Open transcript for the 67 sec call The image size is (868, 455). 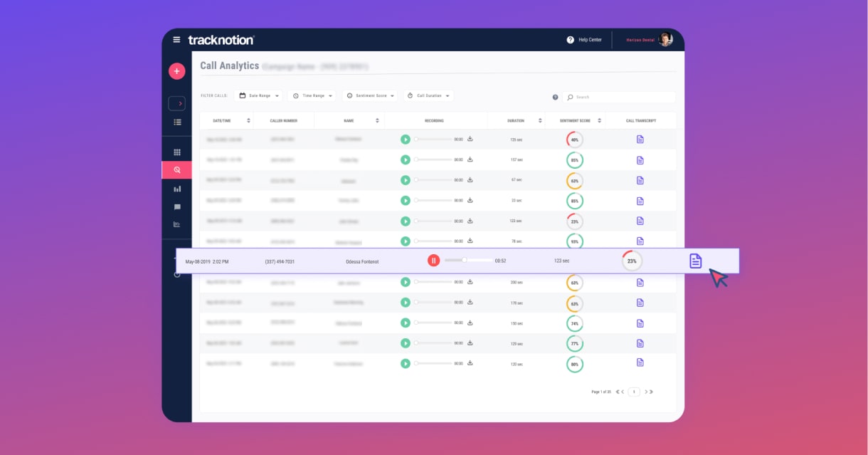640,180
